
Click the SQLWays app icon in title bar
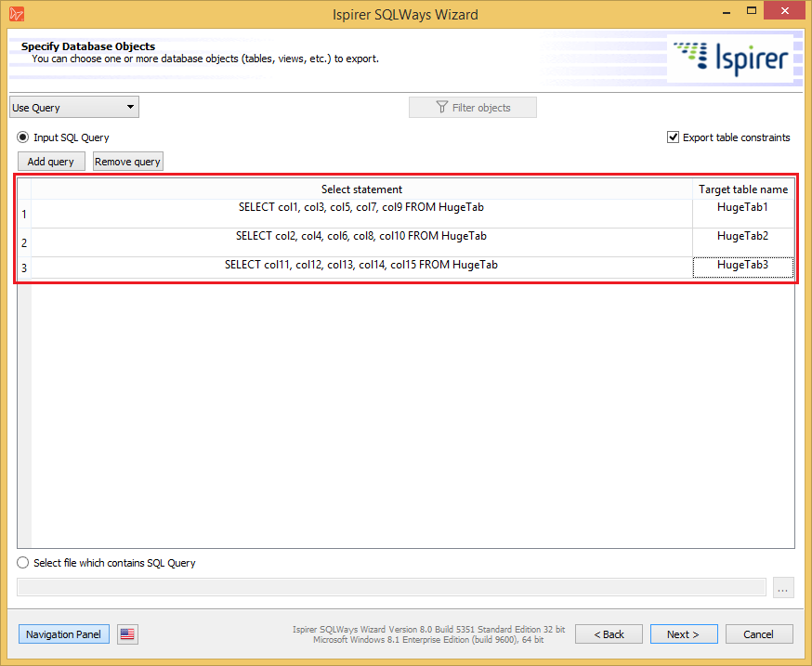pos(15,14)
